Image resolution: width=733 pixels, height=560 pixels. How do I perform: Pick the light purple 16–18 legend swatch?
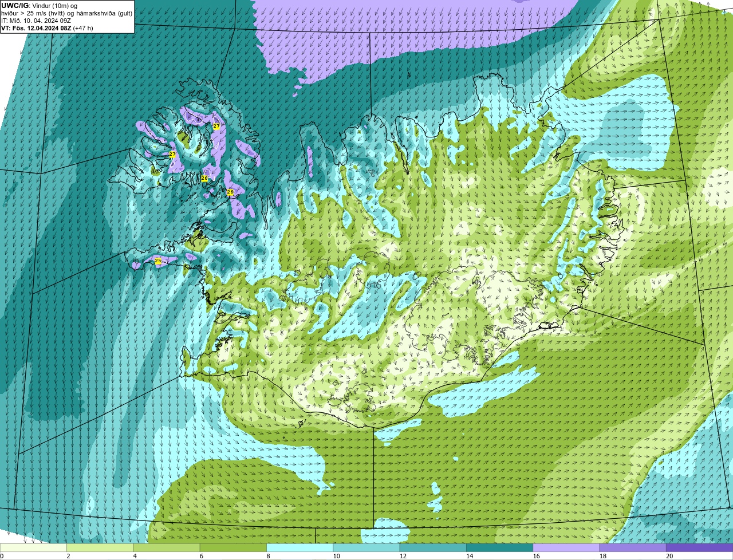point(566,547)
